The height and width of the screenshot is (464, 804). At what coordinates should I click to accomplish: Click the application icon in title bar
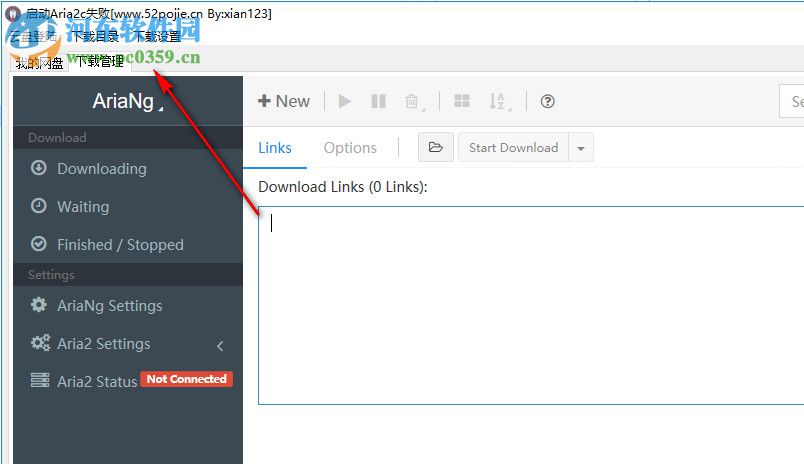[13, 13]
